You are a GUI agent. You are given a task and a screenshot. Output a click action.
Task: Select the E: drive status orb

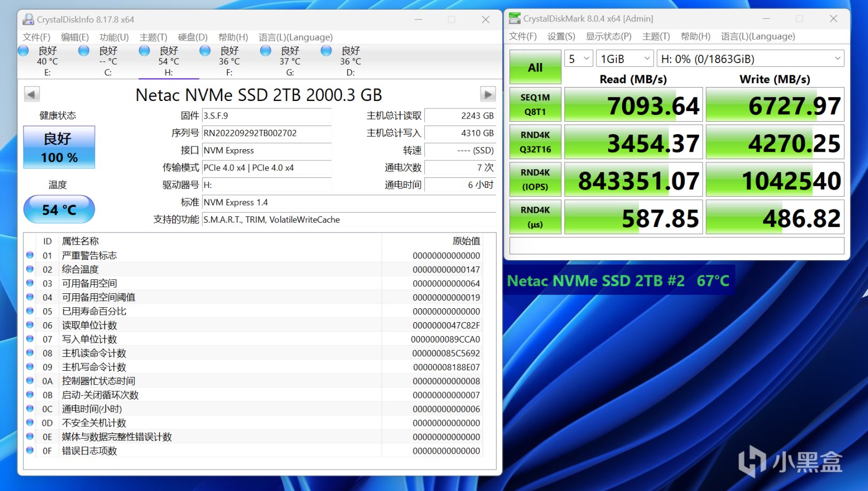pyautogui.click(x=24, y=51)
